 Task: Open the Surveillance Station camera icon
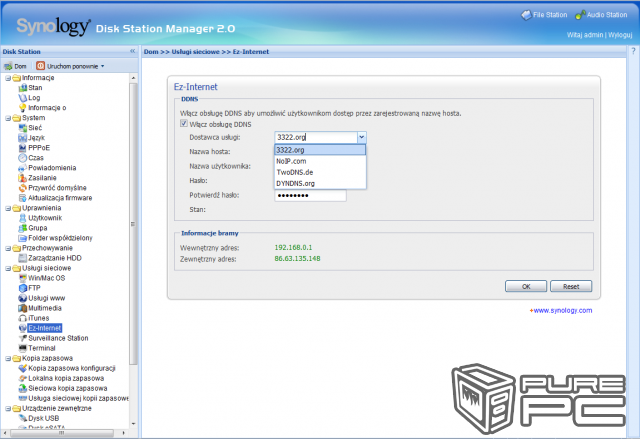[x=23, y=338]
